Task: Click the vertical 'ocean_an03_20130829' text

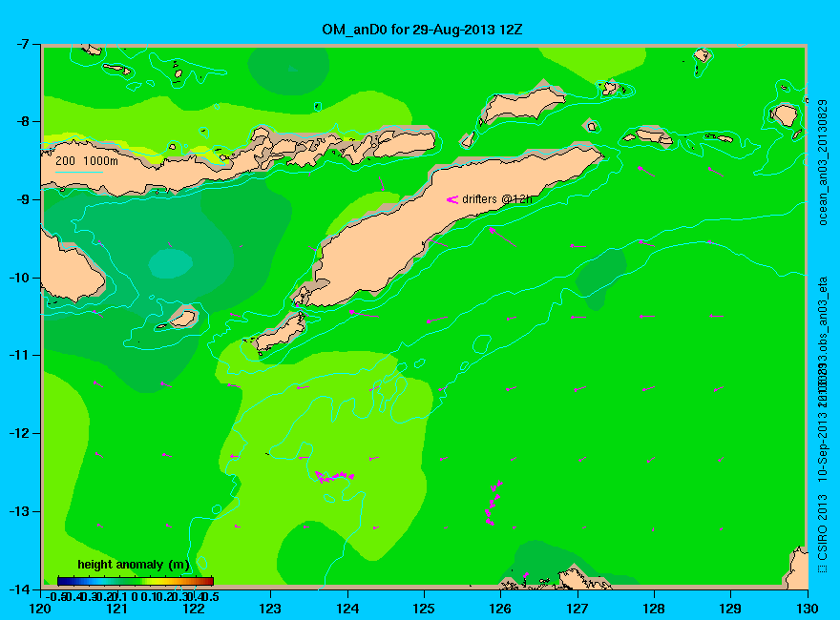Action: coord(824,163)
